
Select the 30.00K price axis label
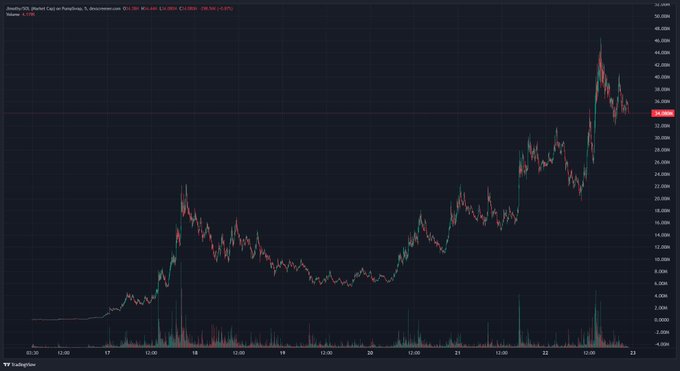(662, 138)
